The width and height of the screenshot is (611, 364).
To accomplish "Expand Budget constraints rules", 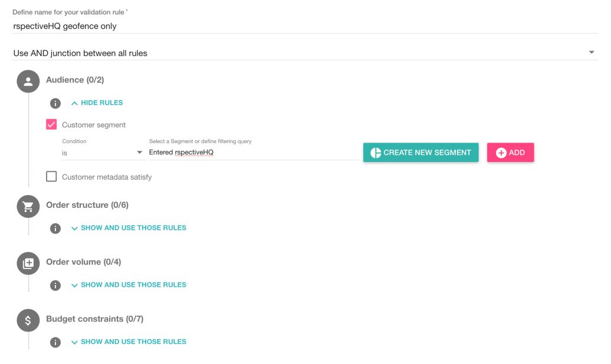I will click(x=128, y=342).
